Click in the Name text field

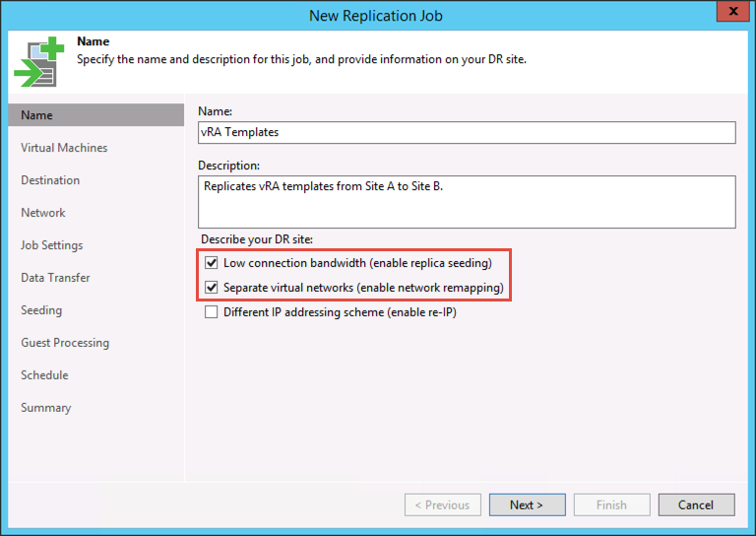pyautogui.click(x=467, y=132)
